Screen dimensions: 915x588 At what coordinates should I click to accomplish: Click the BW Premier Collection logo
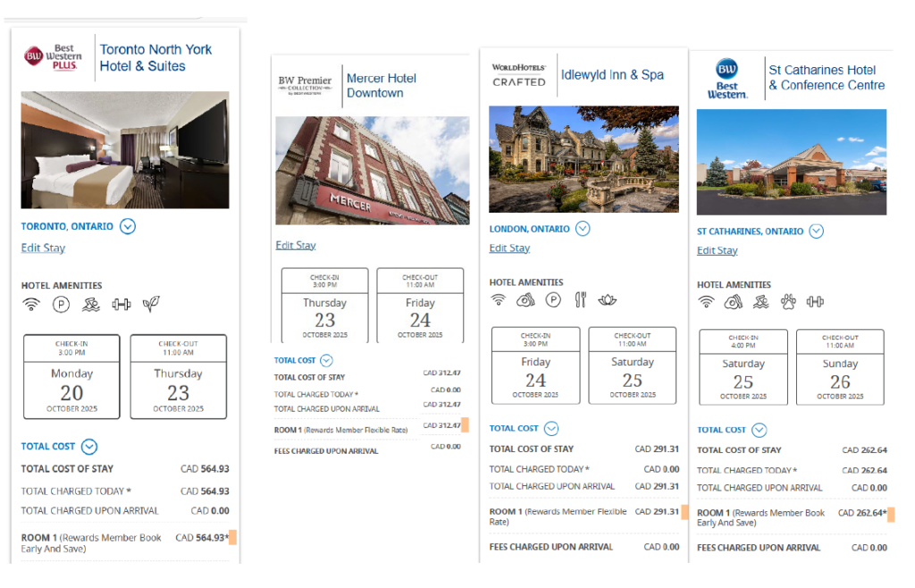tap(305, 85)
